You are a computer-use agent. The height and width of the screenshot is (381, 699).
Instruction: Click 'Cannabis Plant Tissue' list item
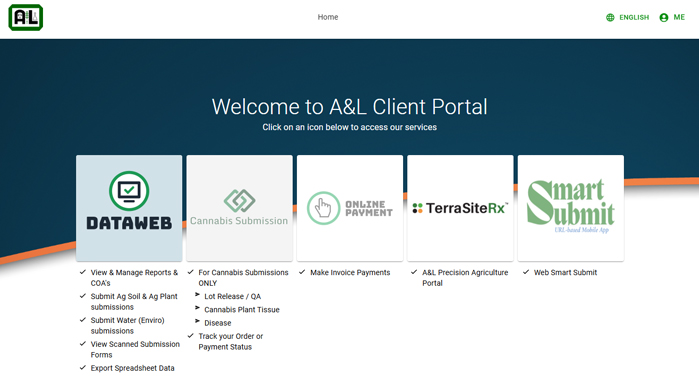pos(242,310)
